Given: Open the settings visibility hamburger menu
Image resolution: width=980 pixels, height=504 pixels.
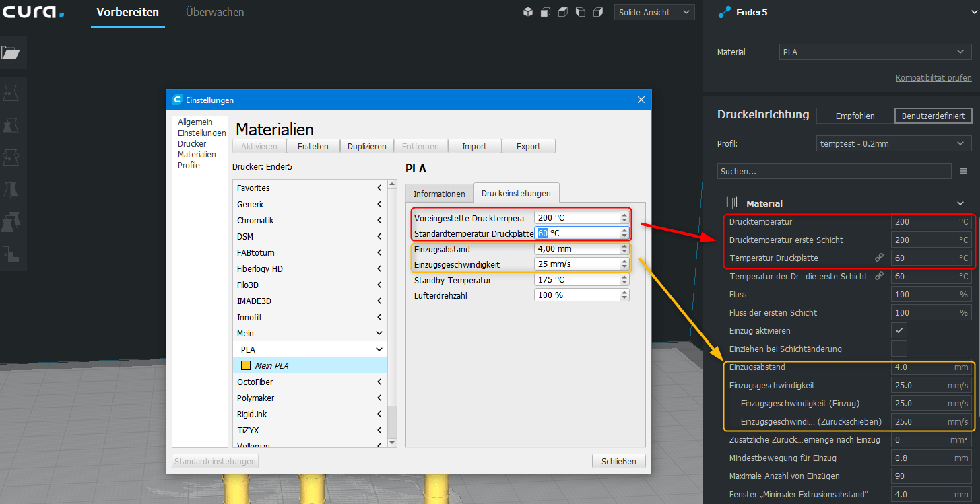Looking at the screenshot, I should [x=964, y=171].
